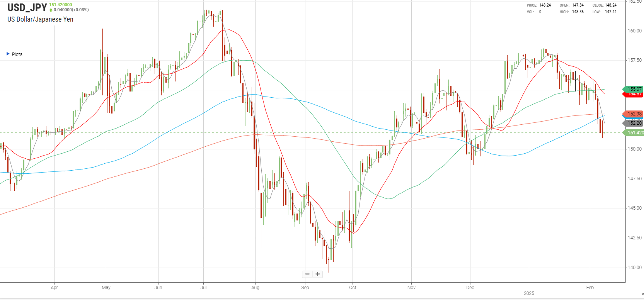Expand the Plots legend triangle
Screen dimensions: 644x300
point(8,54)
